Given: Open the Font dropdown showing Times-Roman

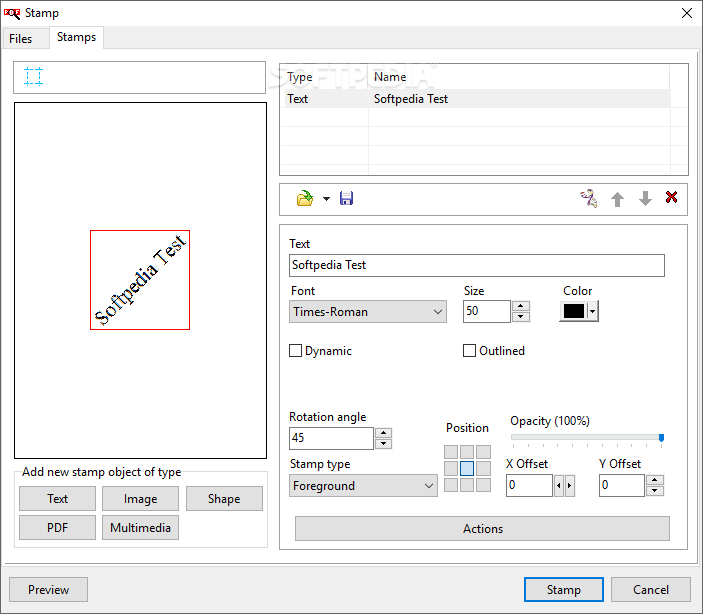Looking at the screenshot, I should [x=368, y=312].
